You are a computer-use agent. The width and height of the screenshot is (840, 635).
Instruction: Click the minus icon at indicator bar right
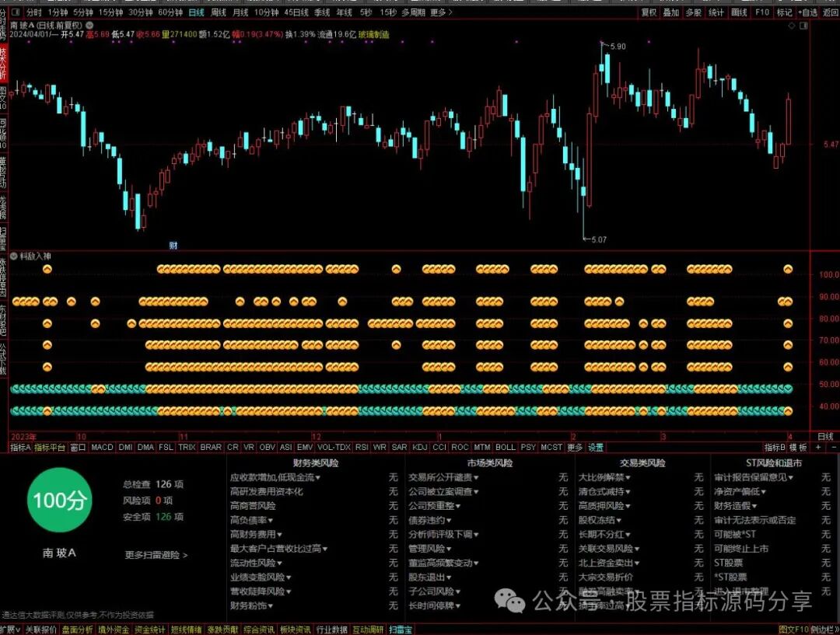click(834, 447)
